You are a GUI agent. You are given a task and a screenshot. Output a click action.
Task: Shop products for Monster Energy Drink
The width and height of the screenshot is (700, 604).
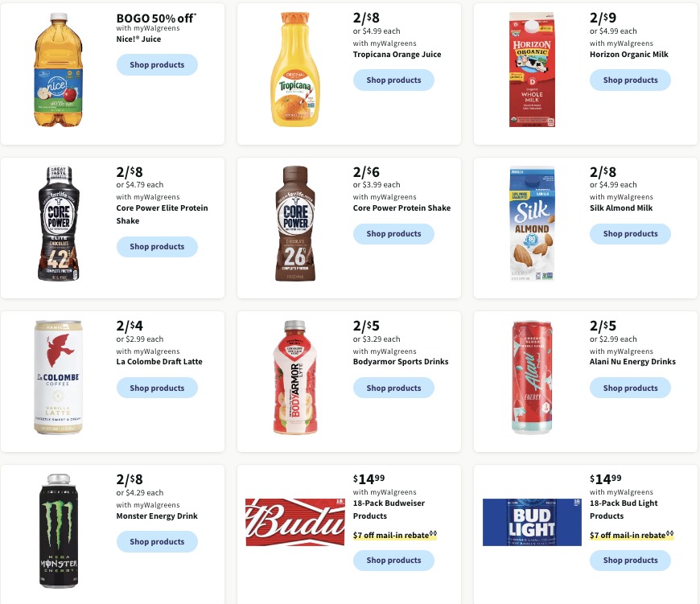click(x=157, y=541)
